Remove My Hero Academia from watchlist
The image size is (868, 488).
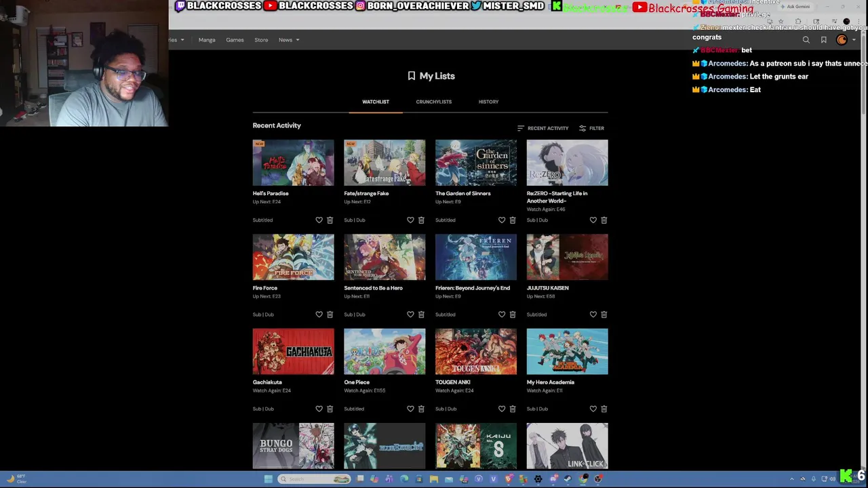click(x=604, y=409)
